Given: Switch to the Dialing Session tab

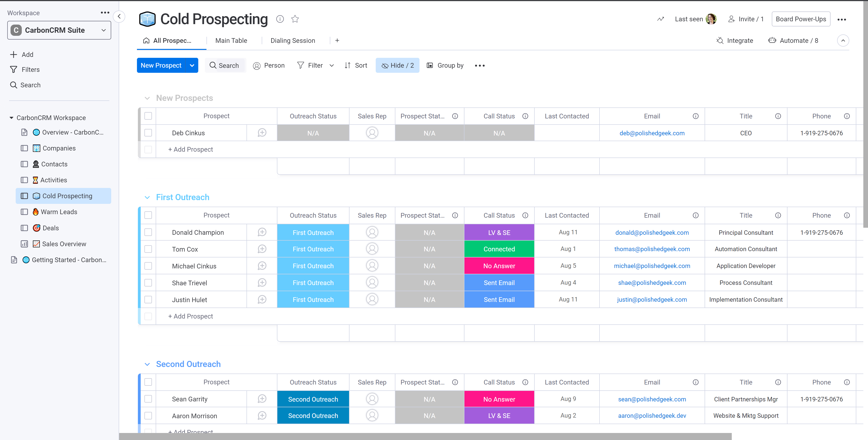Looking at the screenshot, I should coord(292,40).
